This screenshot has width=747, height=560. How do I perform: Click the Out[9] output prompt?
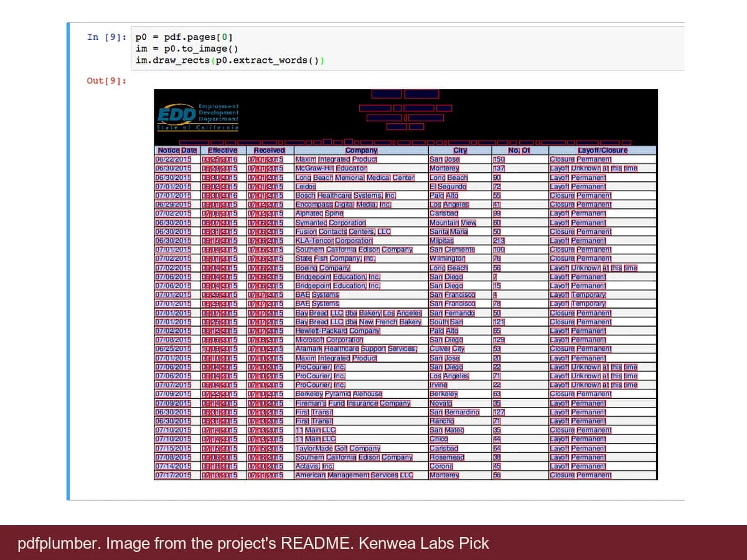107,81
